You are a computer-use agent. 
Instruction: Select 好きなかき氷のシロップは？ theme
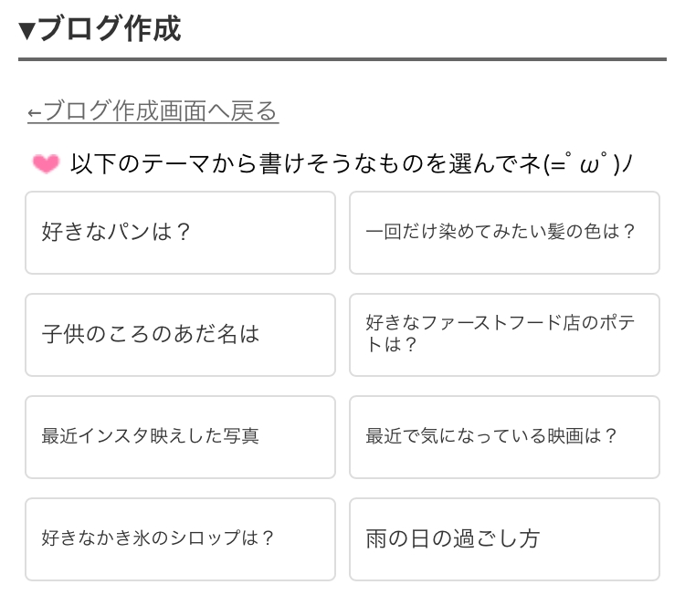181,539
